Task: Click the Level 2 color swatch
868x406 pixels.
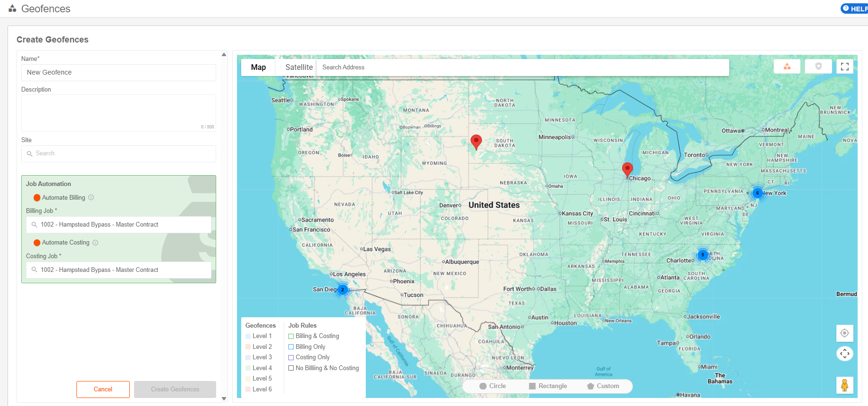Action: pyautogui.click(x=248, y=347)
